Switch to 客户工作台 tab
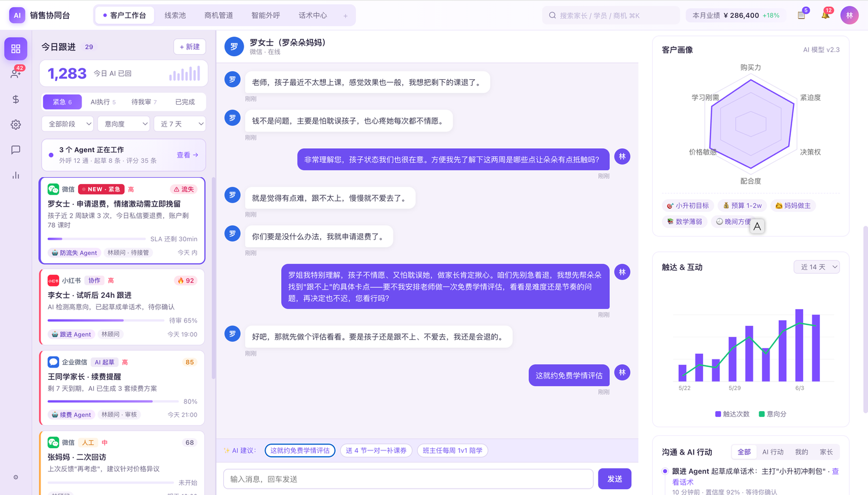Viewport: 868px width, 495px height. [x=124, y=16]
